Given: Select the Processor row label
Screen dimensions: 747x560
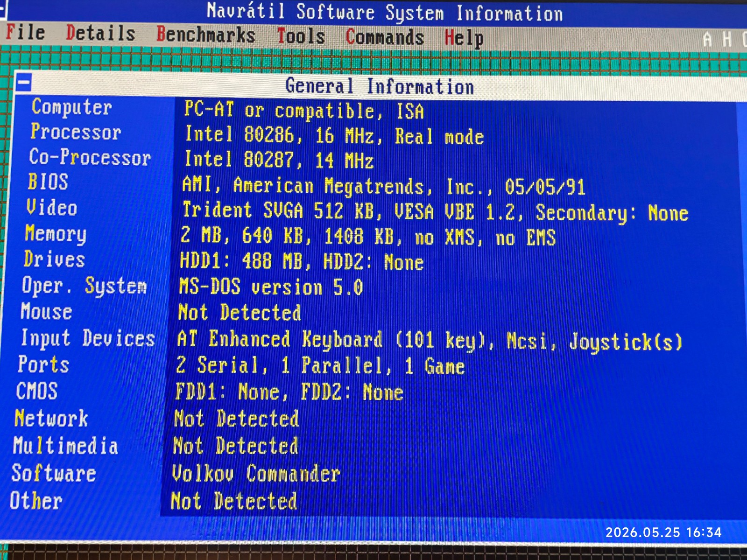Looking at the screenshot, I should 76,132.
